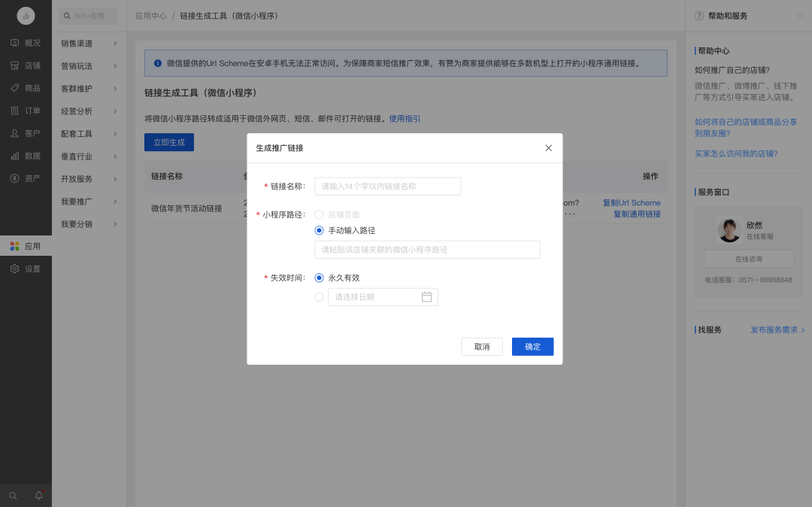Open the 商品 products section icon
This screenshot has width=812, height=507.
pyautogui.click(x=13, y=87)
